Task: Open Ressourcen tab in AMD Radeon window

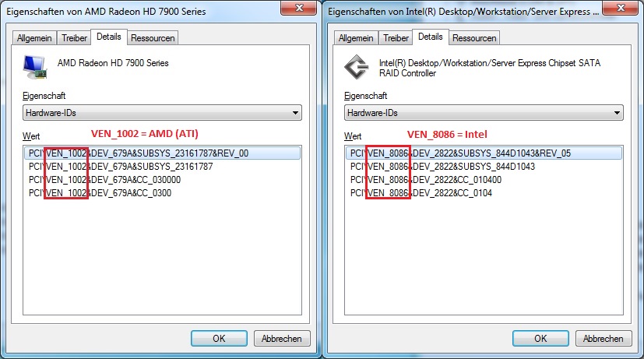Action: coord(153,38)
